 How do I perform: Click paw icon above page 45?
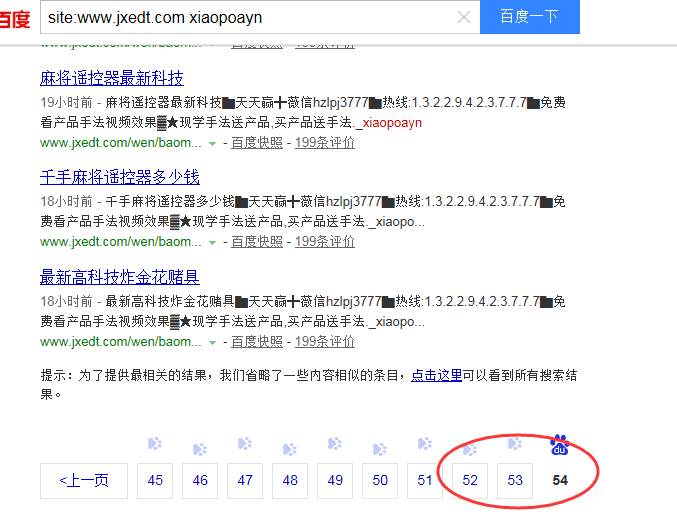click(x=155, y=443)
